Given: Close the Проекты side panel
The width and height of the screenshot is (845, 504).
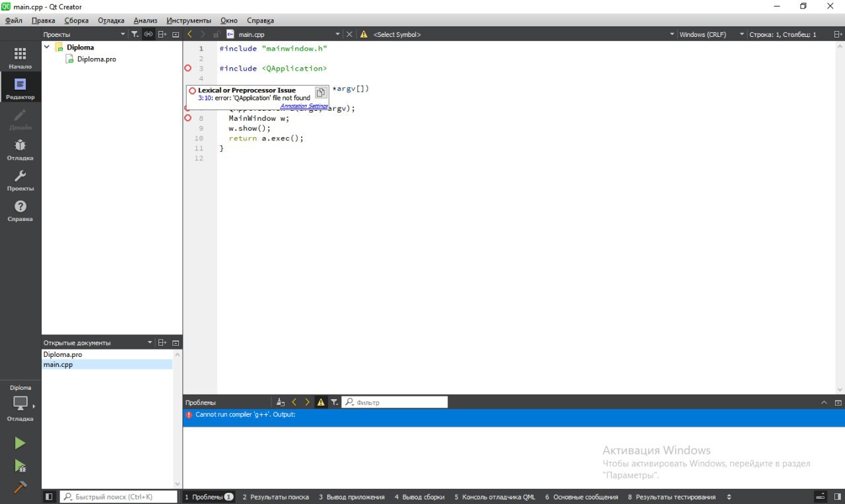Looking at the screenshot, I should pos(176,34).
